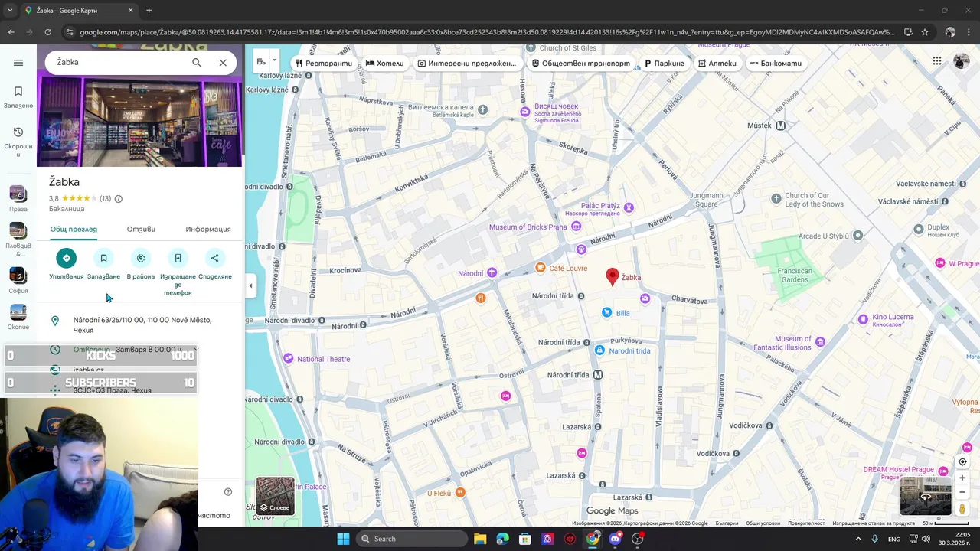
Task: Click the help icon in side panel
Action: [x=227, y=492]
